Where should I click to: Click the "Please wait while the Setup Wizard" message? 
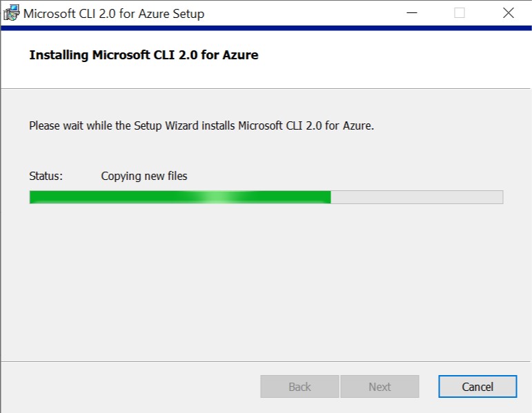coord(201,125)
